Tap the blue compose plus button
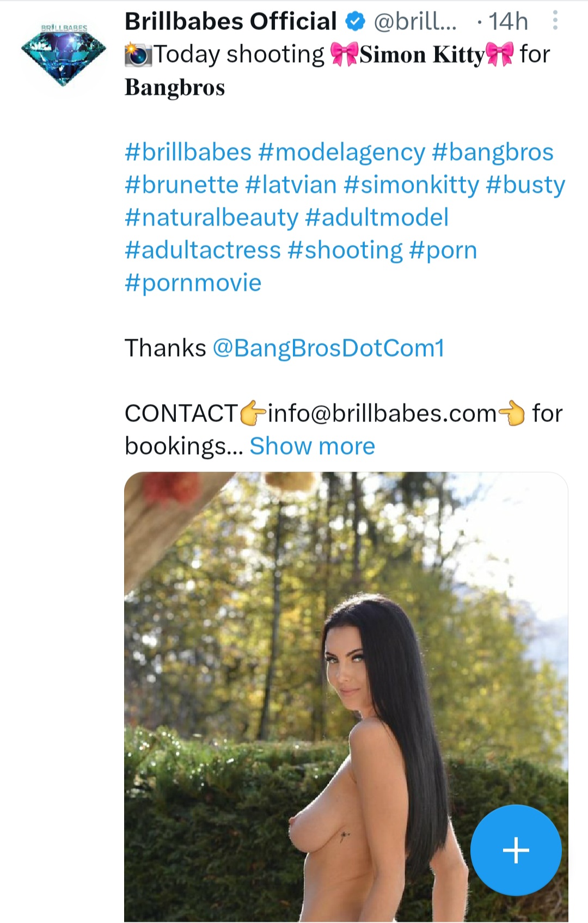Screen dimensions: 588x923 pyautogui.click(x=516, y=850)
